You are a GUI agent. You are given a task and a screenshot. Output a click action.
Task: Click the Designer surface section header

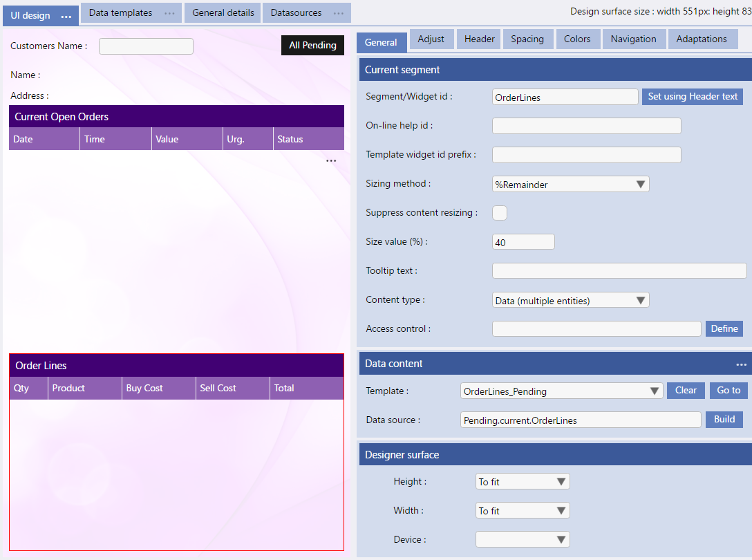pyautogui.click(x=556, y=454)
